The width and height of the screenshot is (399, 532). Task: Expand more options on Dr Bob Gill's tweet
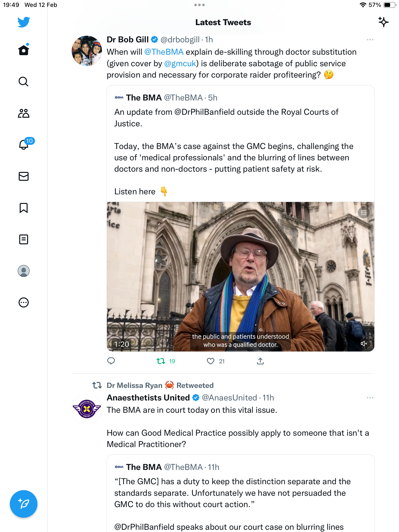click(x=370, y=40)
